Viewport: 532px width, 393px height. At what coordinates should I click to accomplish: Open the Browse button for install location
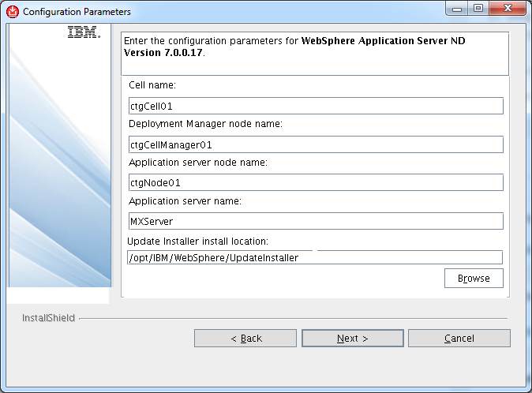(x=474, y=279)
